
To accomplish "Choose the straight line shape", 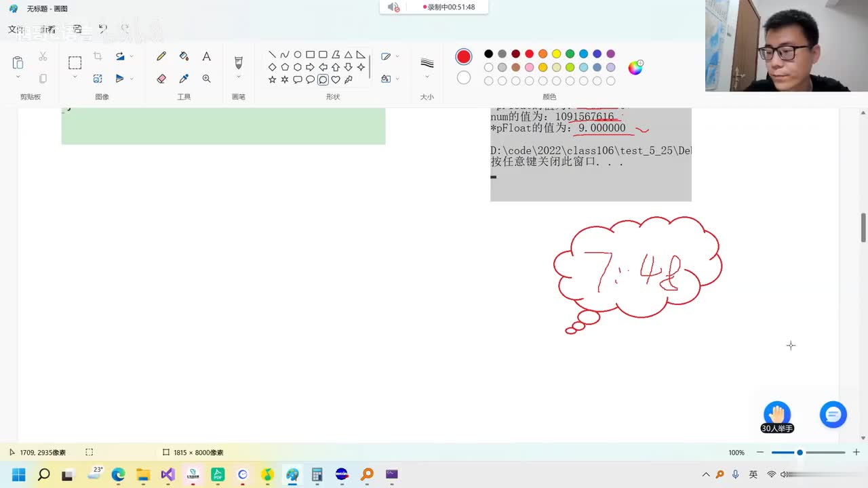I will click(x=272, y=54).
